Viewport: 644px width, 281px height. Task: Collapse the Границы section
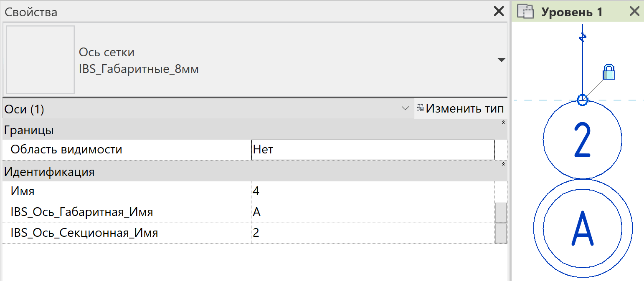pyautogui.click(x=503, y=123)
